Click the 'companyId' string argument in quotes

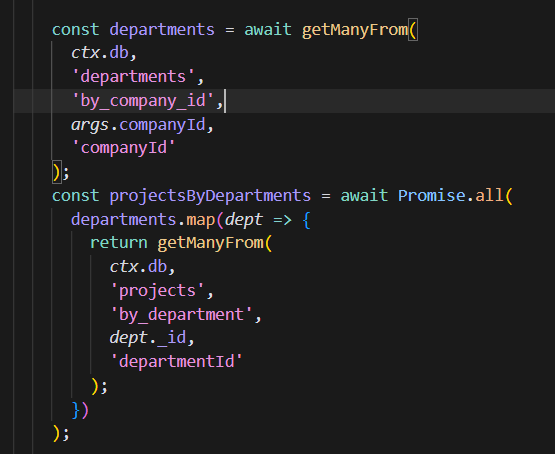coord(124,148)
